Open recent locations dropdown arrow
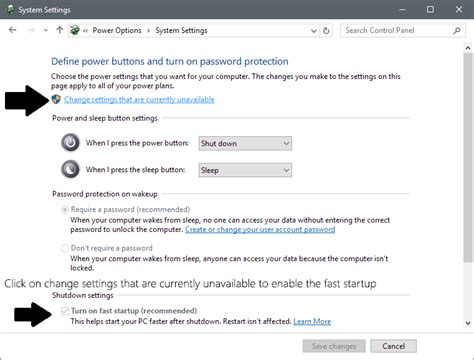474x360 pixels. pyautogui.click(x=46, y=30)
